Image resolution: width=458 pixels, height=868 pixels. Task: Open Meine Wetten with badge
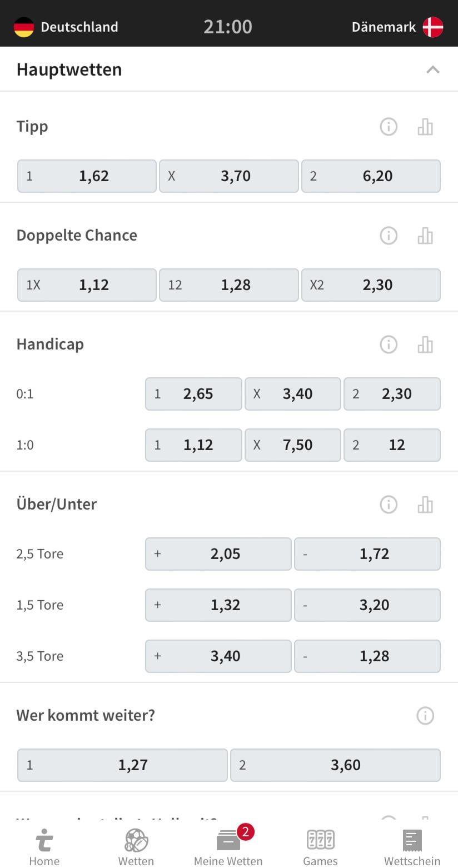pos(228,847)
